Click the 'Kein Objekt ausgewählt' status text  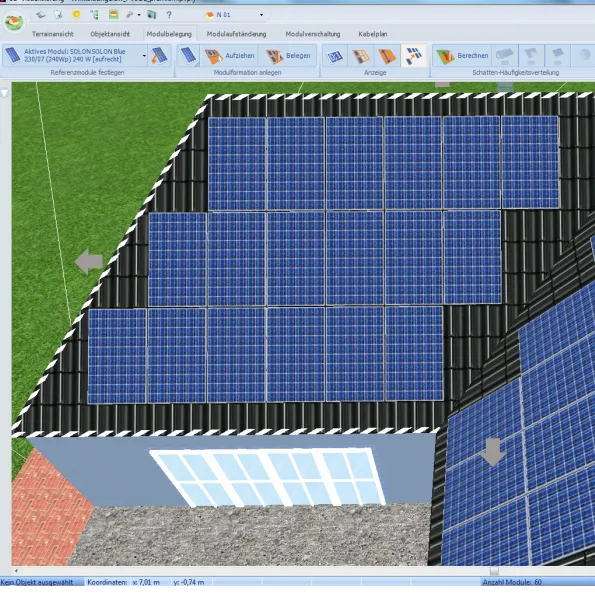(x=36, y=582)
